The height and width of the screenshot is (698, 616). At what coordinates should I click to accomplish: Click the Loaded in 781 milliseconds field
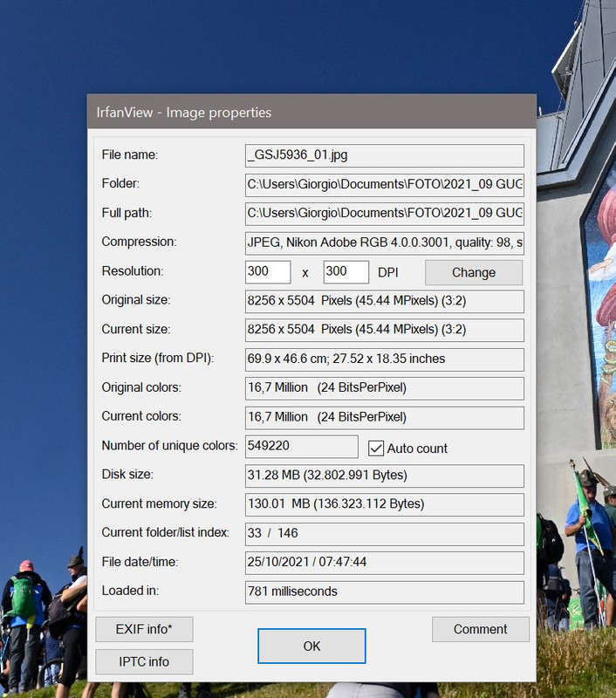coord(385,592)
